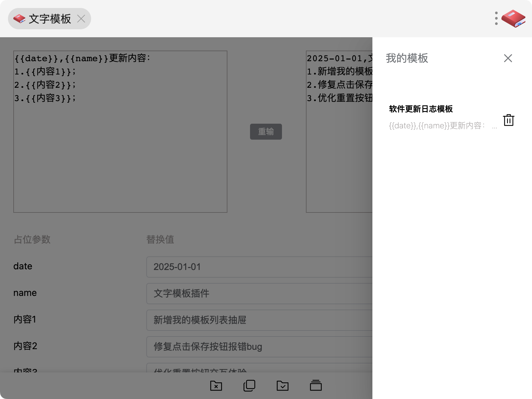Click the folder with checkmark save icon
This screenshot has height=399, width=532.
(x=283, y=385)
